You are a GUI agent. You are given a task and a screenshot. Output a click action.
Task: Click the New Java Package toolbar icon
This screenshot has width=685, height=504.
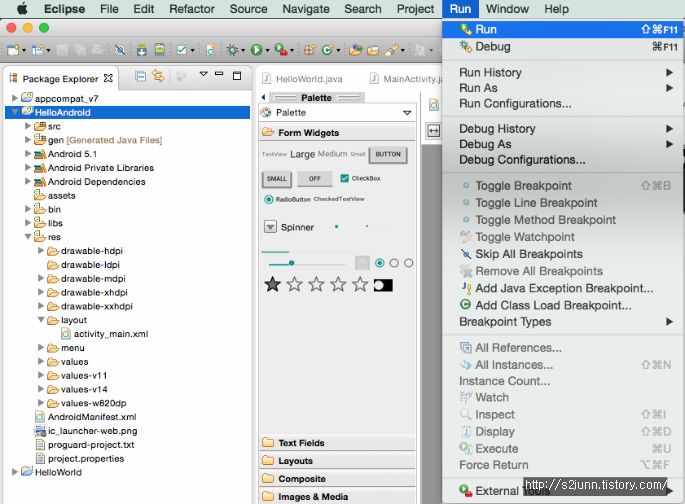[309, 50]
